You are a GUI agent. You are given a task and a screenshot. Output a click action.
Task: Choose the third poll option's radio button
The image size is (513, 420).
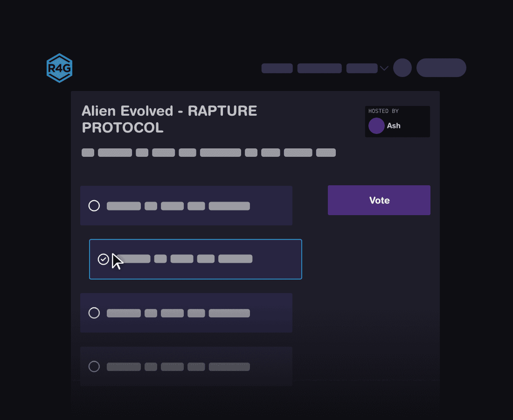(x=94, y=313)
